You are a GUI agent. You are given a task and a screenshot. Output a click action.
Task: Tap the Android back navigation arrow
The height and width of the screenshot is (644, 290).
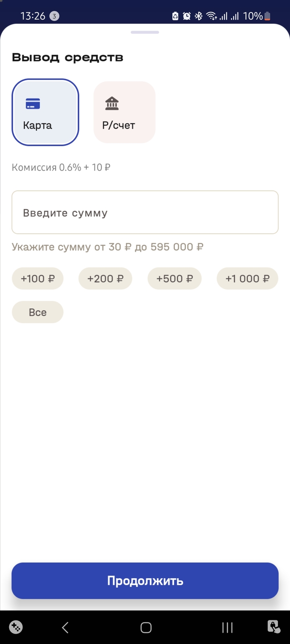tap(65, 627)
